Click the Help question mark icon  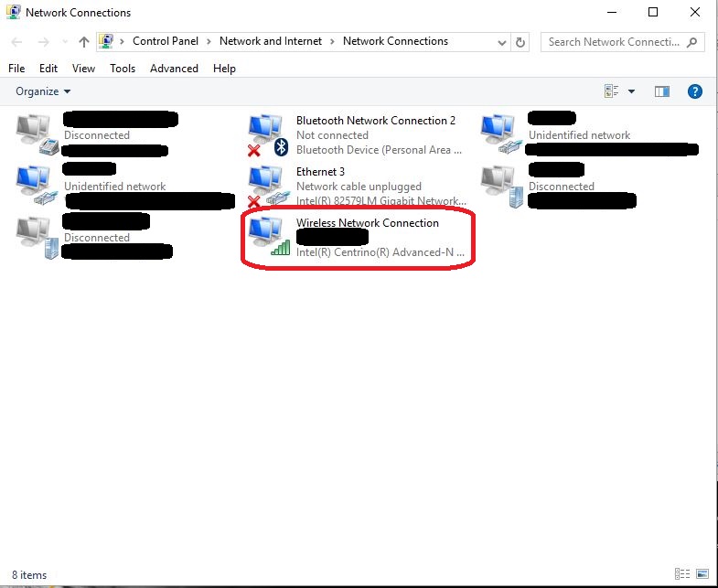(x=694, y=91)
